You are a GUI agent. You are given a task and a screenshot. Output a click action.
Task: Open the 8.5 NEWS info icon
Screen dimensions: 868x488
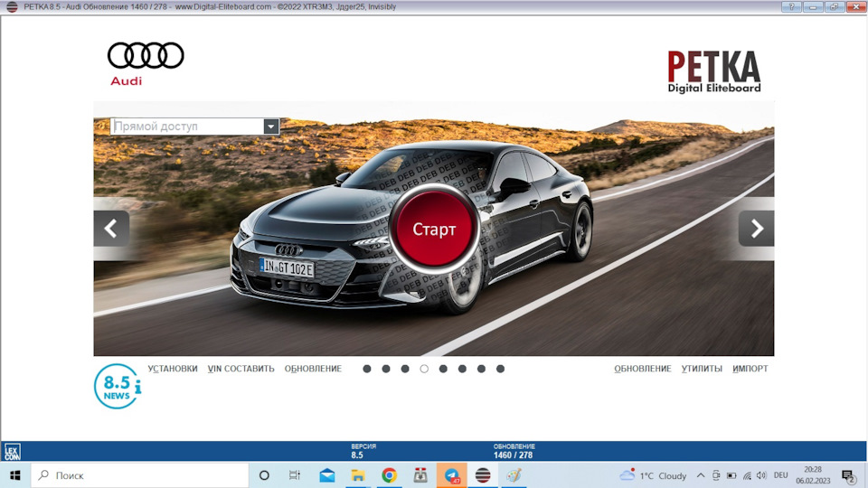118,386
